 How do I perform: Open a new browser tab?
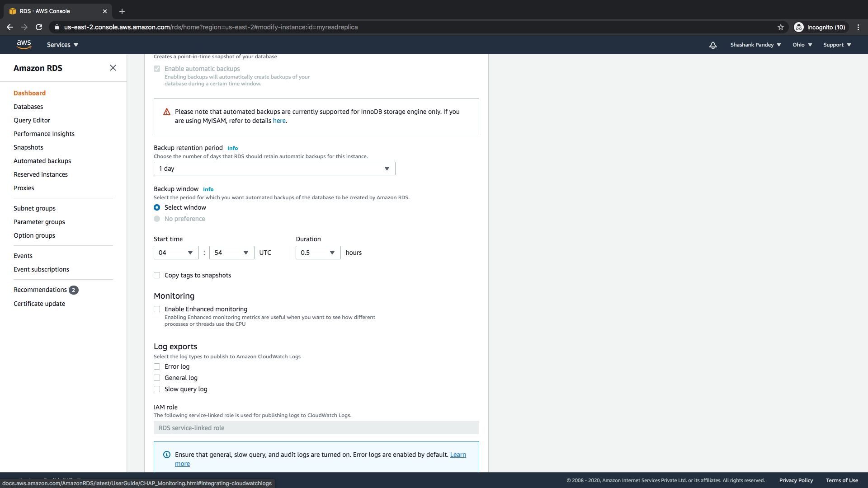[122, 11]
